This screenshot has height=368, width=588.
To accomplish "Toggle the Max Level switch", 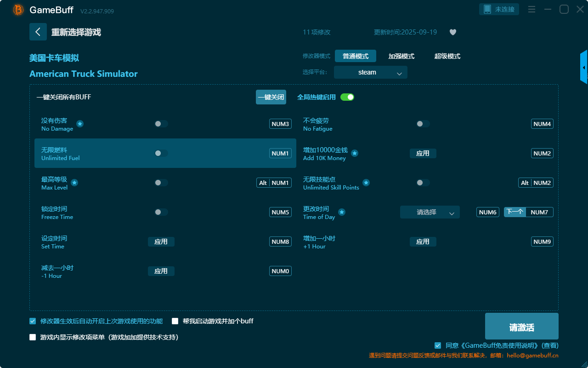I will coord(161,183).
